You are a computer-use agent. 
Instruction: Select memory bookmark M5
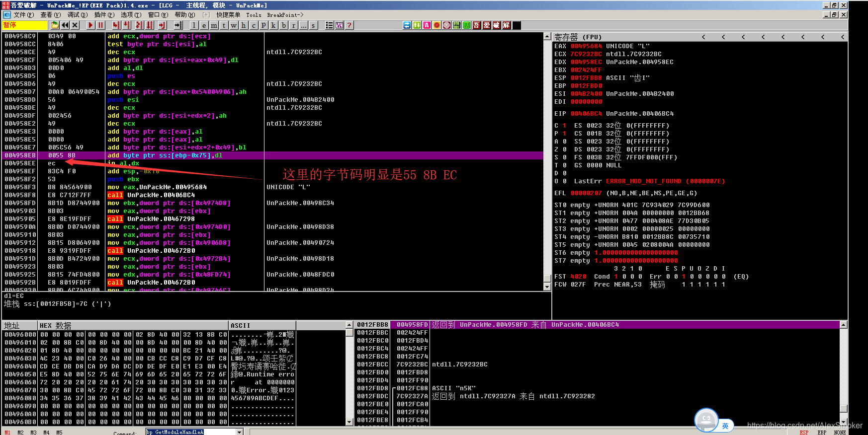59,433
